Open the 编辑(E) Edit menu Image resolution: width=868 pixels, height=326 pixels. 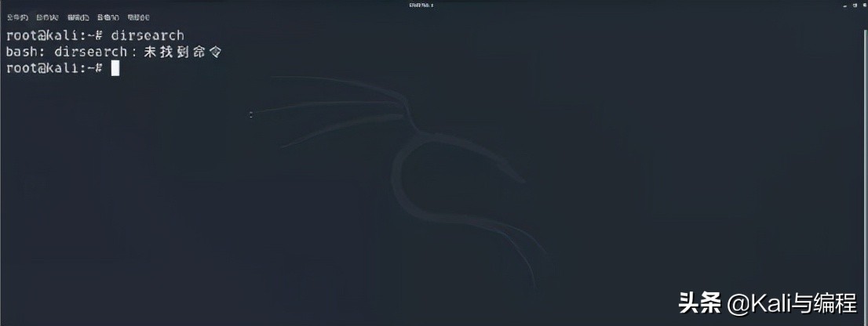(x=78, y=17)
